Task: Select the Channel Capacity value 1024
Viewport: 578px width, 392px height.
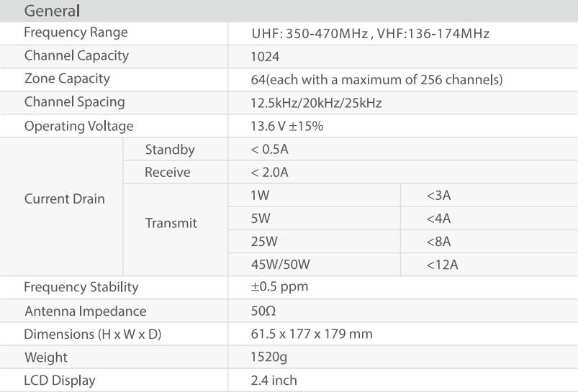Action: click(x=264, y=57)
